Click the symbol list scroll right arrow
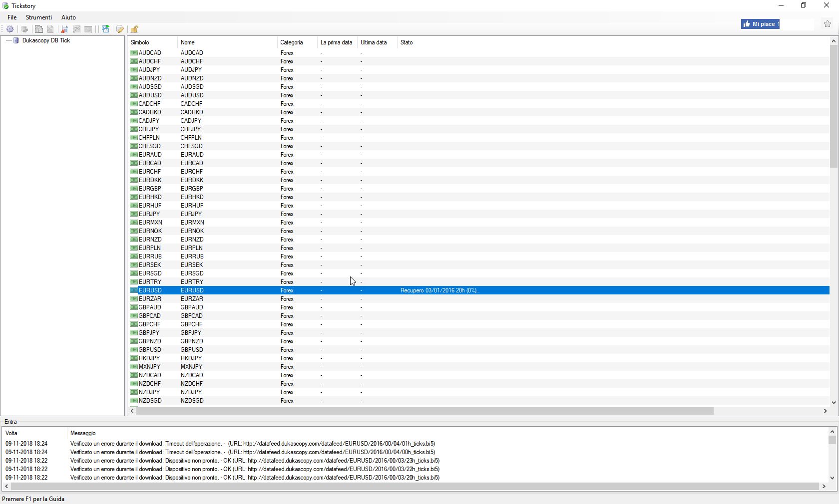The width and height of the screenshot is (839, 504). 826,411
